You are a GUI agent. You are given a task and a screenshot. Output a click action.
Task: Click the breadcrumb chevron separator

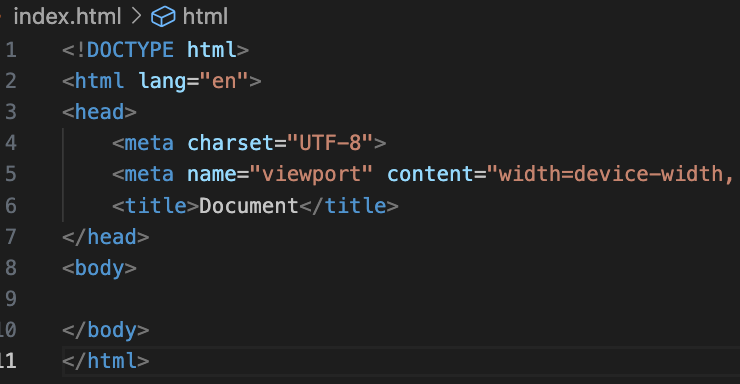pos(136,17)
